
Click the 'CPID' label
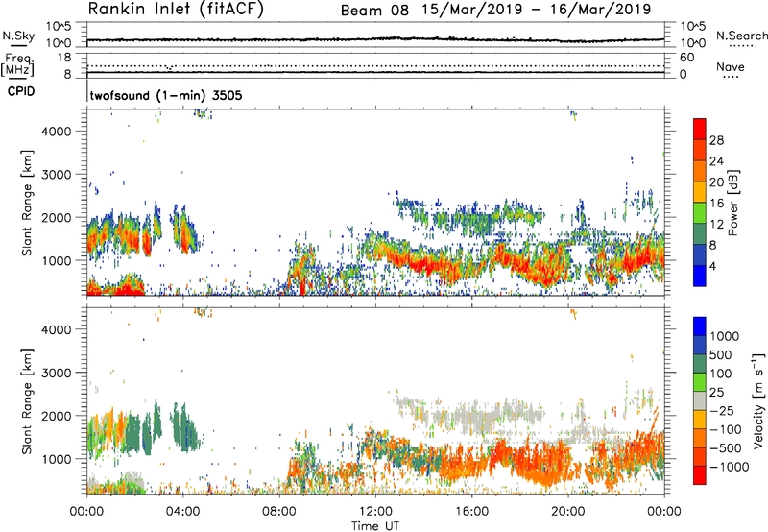tap(21, 91)
